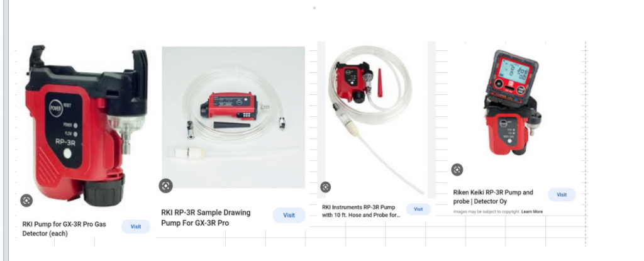
Task: Open title RKI Pump for GX-3R Pro Gas Detector
Action: [64, 229]
